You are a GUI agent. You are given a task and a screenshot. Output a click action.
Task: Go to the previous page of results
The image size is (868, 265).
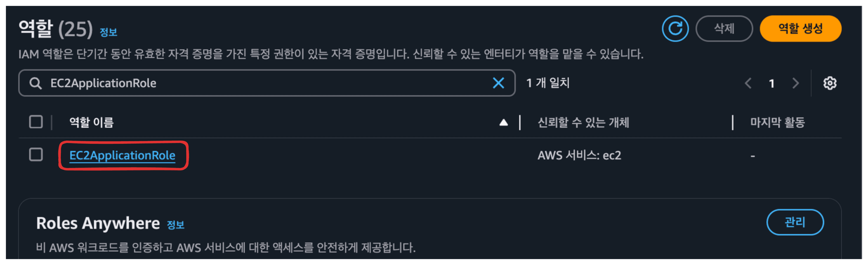[748, 83]
